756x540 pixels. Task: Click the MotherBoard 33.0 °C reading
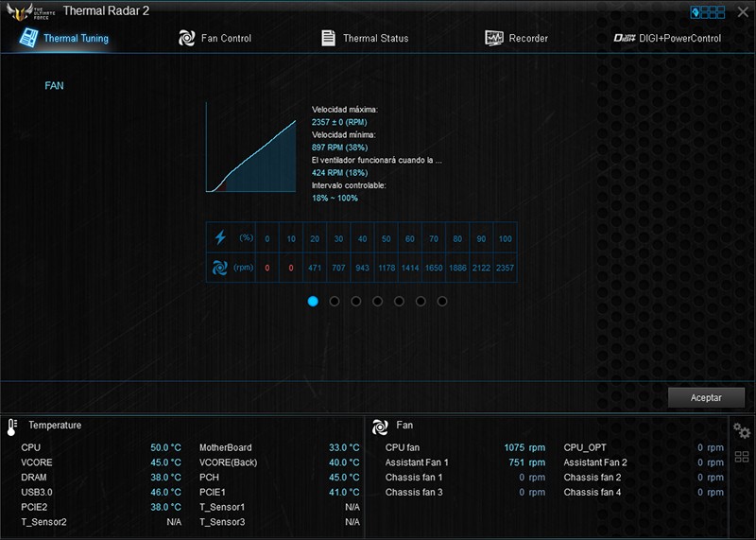coord(344,447)
